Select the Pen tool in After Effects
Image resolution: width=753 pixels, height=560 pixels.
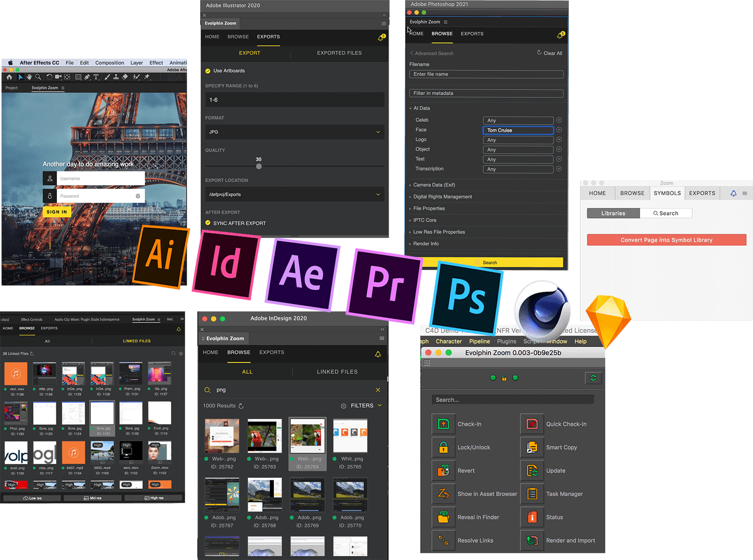point(87,77)
